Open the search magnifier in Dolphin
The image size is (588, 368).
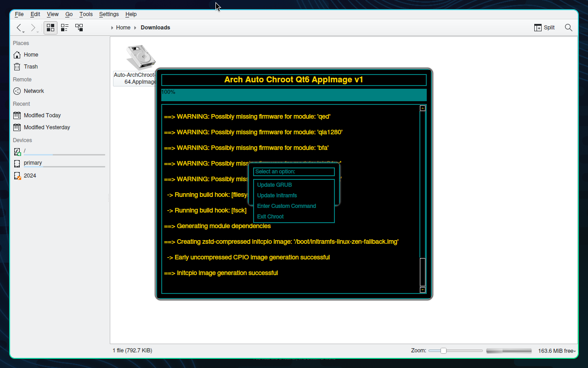tap(568, 28)
